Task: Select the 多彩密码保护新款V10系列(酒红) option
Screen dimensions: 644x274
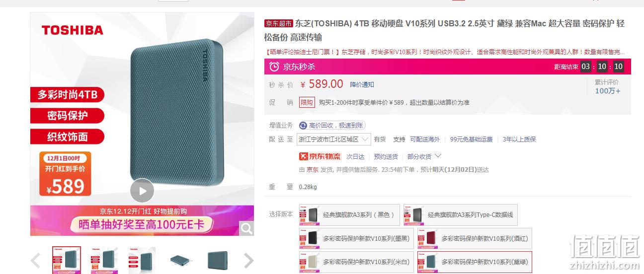Action: 468,239
